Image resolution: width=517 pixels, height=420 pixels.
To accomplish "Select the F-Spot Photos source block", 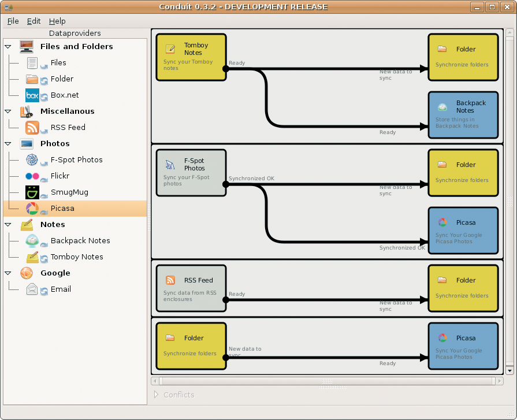I will (x=191, y=173).
